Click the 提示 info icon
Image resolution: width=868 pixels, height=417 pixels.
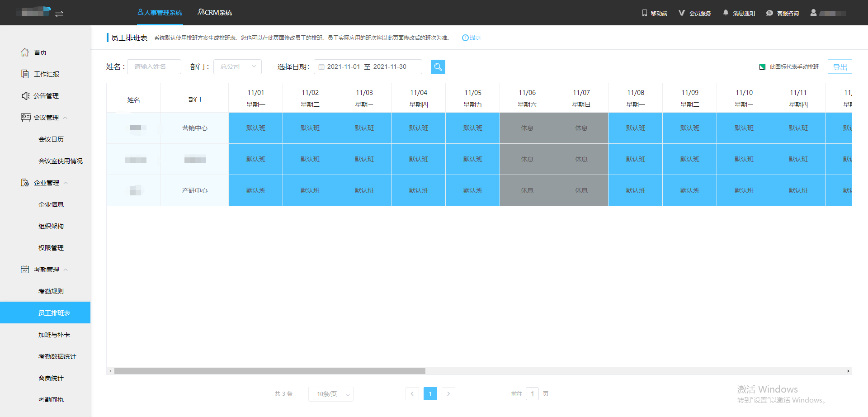tap(465, 38)
